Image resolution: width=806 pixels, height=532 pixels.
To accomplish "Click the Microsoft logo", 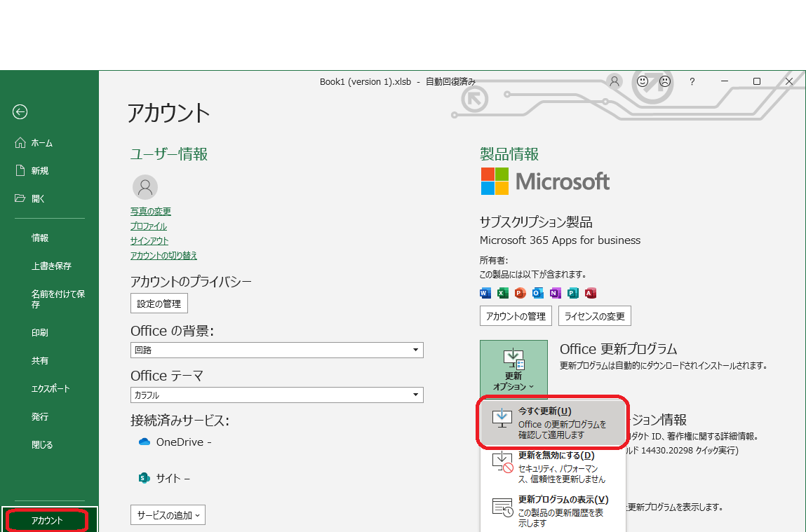I will pyautogui.click(x=545, y=182).
